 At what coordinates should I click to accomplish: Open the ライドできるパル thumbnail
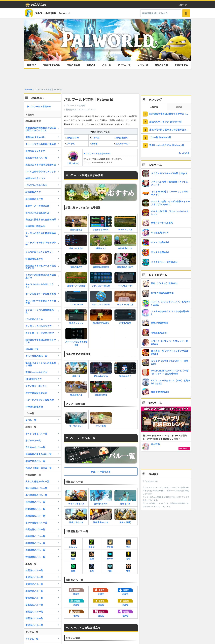76,496
